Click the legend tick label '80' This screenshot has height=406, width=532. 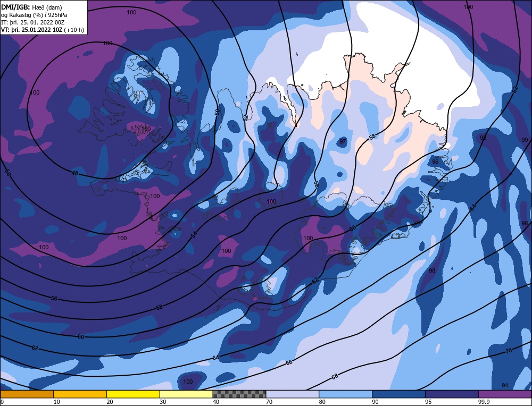(322, 402)
